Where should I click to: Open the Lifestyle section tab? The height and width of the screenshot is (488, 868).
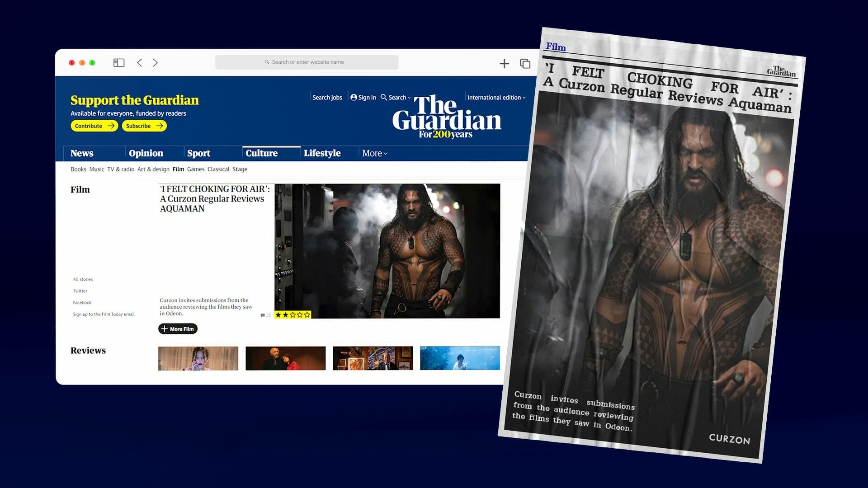tap(322, 153)
